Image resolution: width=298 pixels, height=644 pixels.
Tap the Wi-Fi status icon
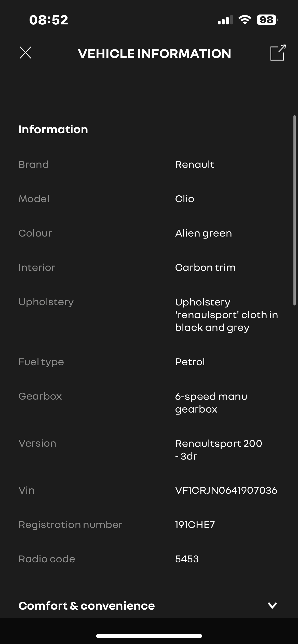pyautogui.click(x=245, y=20)
